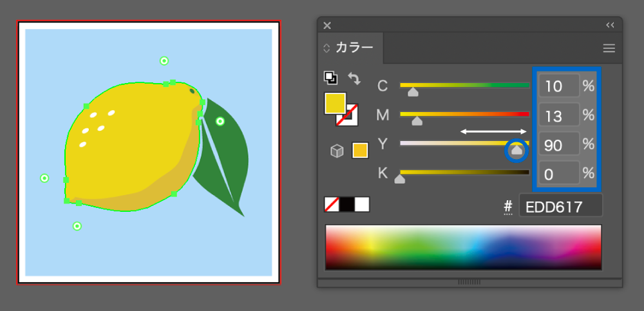This screenshot has height=311, width=644.
Task: Click the default fill and stroke icon
Action: click(330, 78)
